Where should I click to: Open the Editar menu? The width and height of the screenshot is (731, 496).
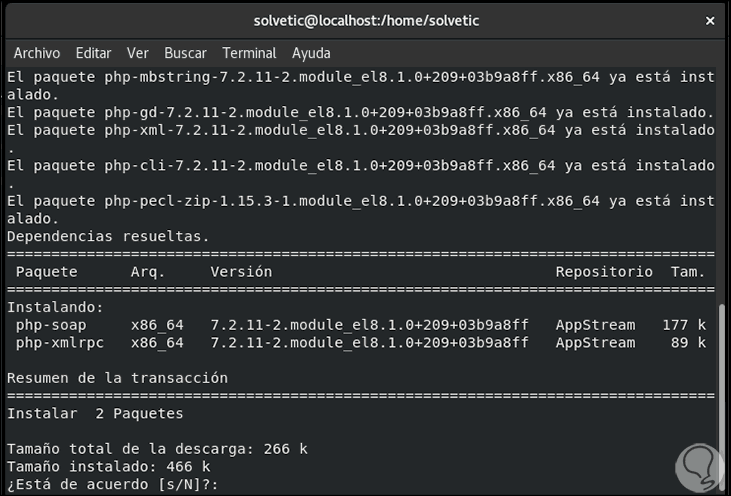pos(93,53)
